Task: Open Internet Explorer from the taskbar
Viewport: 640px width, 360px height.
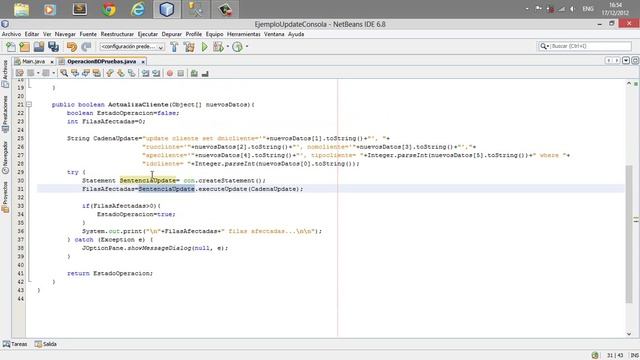Action: tap(138, 9)
